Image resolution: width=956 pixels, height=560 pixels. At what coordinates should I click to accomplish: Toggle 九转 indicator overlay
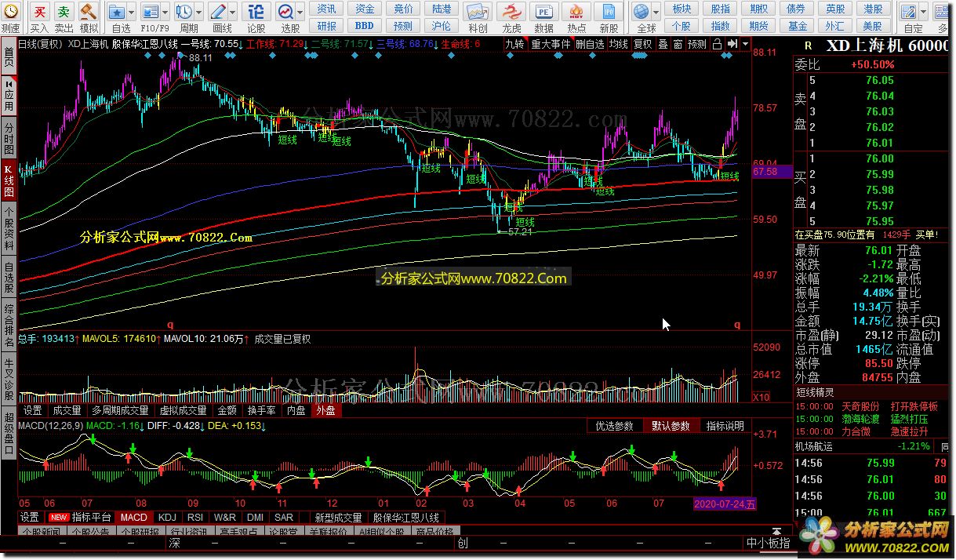(514, 45)
